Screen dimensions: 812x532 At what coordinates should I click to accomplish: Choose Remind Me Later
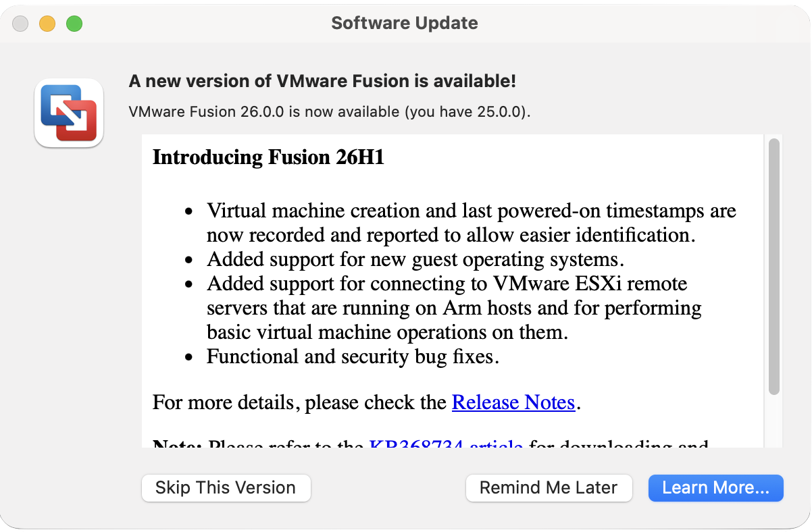click(549, 488)
